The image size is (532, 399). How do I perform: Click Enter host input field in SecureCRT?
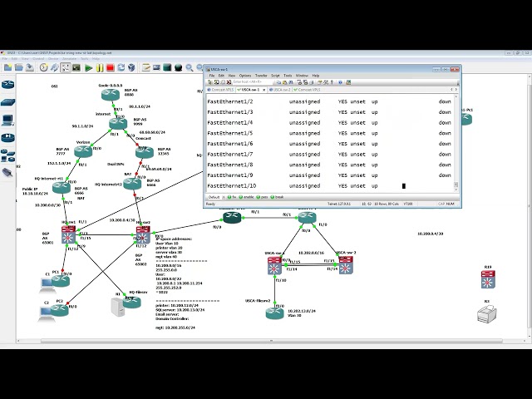pyautogui.click(x=252, y=82)
